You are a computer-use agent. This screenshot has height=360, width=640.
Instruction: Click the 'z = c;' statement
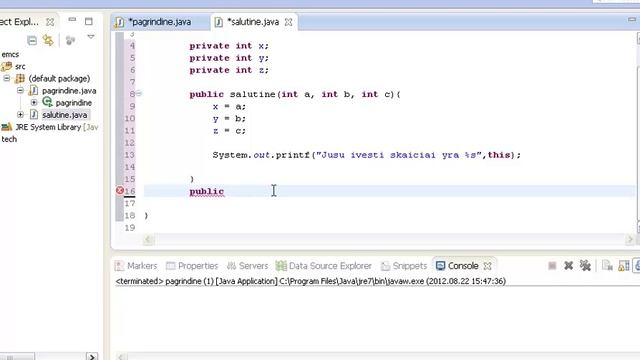coord(229,131)
